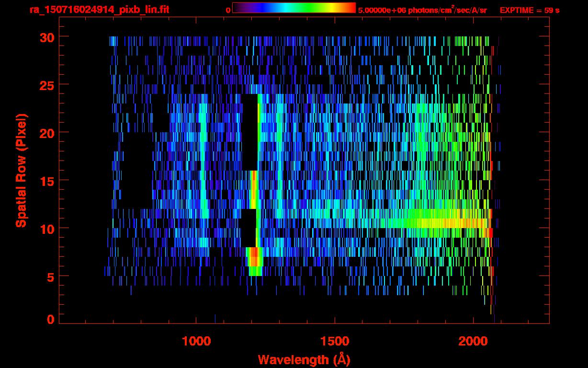
Task: Click the 5.00000e+06 photons units label
Action: point(422,10)
